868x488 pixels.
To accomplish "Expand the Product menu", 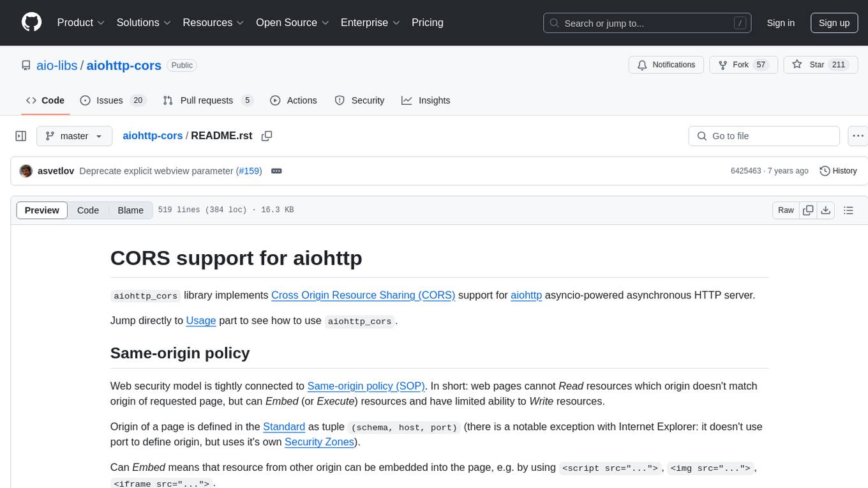I will tap(81, 22).
